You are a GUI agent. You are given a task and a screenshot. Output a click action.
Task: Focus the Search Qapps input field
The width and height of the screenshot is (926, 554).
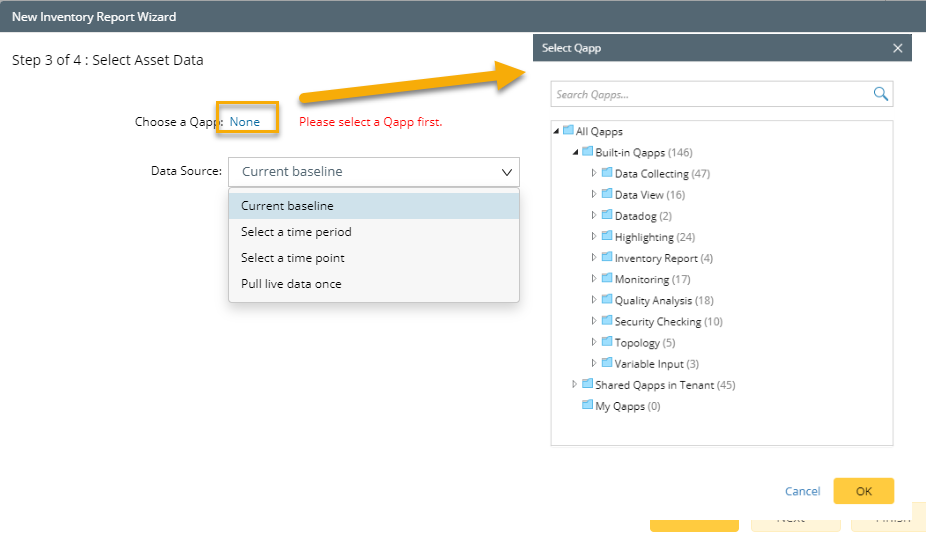[x=710, y=95]
